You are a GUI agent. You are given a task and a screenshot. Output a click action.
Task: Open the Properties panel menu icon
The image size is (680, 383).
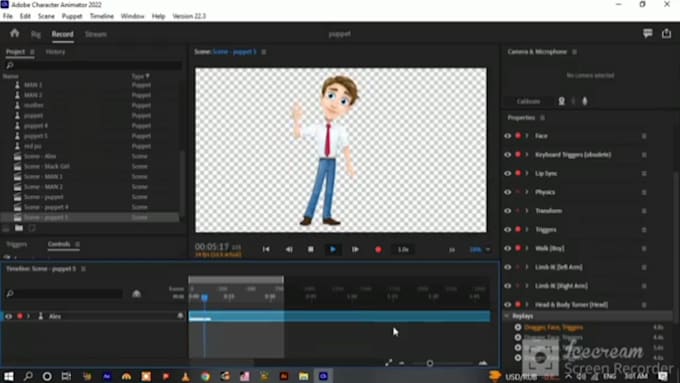tap(542, 118)
